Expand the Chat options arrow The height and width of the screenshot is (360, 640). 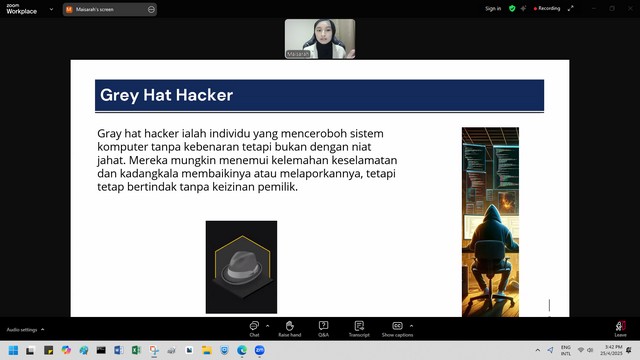click(267, 326)
